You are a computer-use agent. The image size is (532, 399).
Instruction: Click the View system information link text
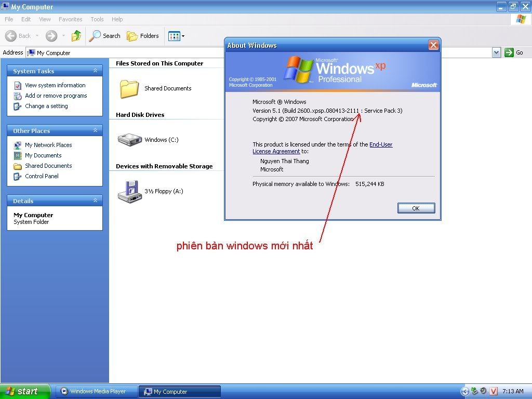[x=55, y=86]
